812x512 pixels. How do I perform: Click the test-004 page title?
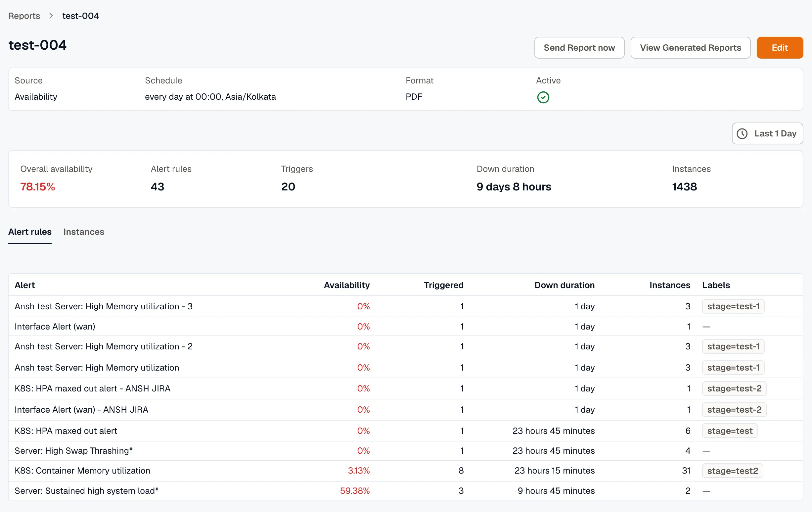click(x=37, y=45)
